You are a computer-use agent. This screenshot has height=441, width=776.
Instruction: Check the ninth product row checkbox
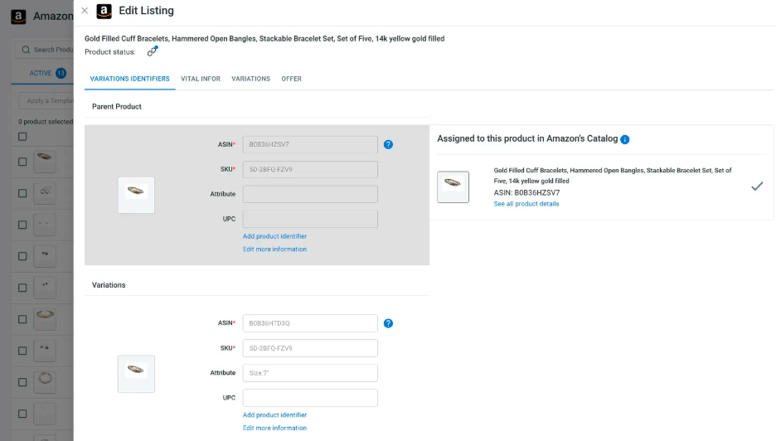[22, 414]
